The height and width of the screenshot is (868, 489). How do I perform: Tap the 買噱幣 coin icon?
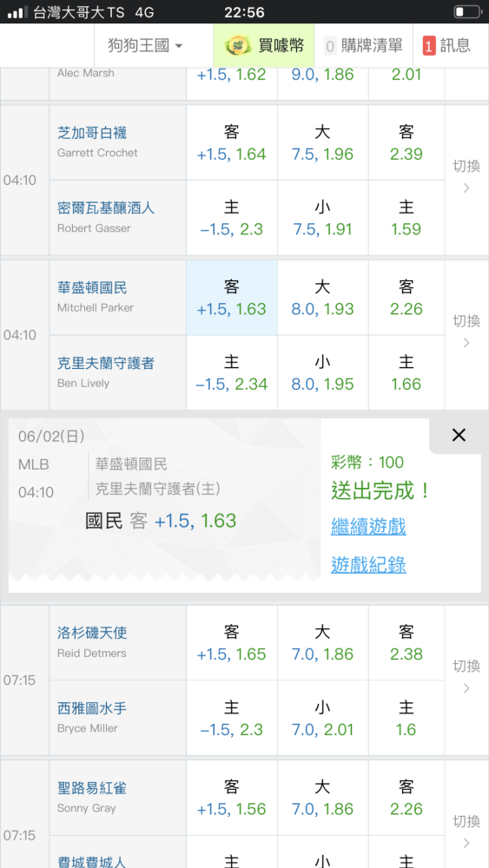239,45
